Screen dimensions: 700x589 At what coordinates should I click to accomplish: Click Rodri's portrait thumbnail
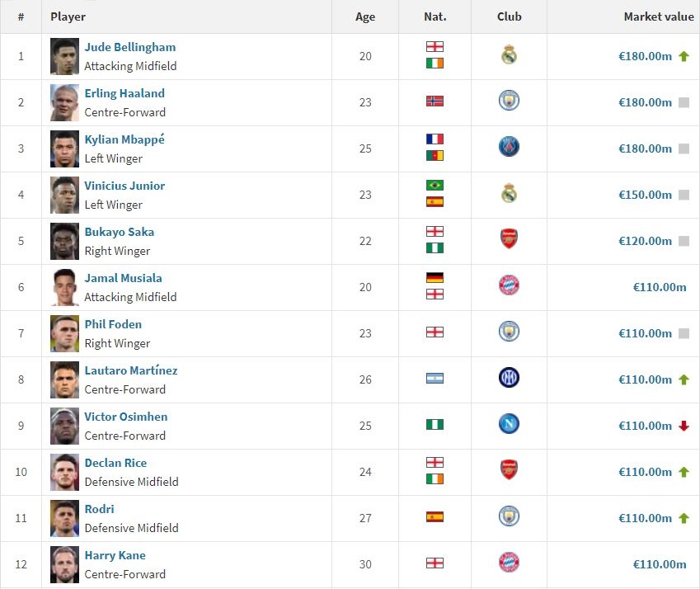coord(65,518)
